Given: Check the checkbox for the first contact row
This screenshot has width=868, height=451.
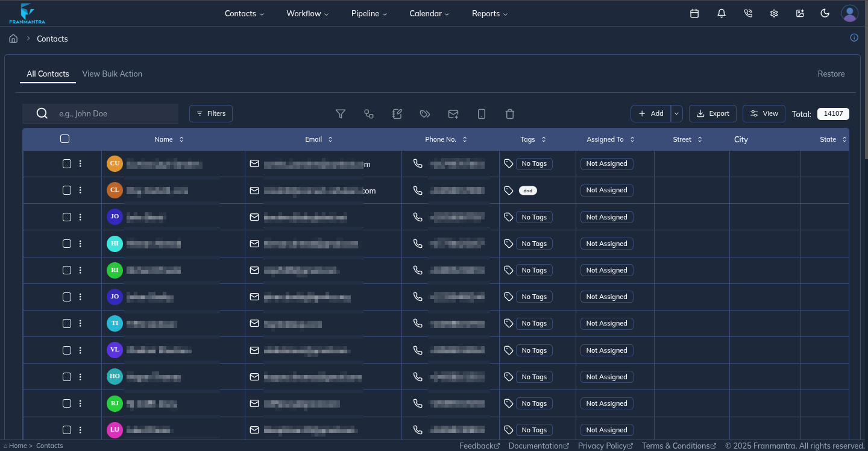Looking at the screenshot, I should click(67, 163).
